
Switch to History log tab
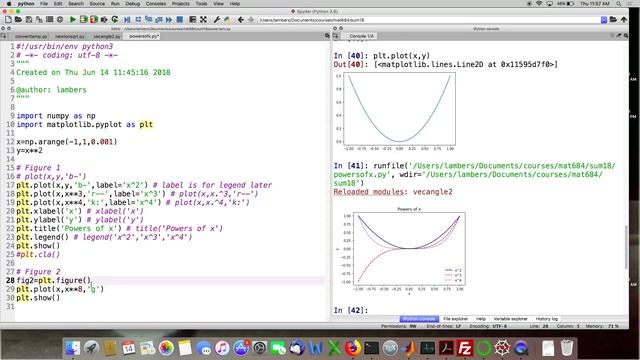547,319
